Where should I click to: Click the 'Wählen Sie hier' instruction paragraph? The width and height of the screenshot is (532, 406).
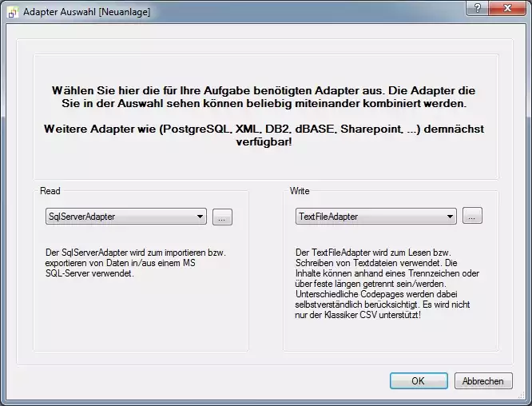pyautogui.click(x=264, y=98)
